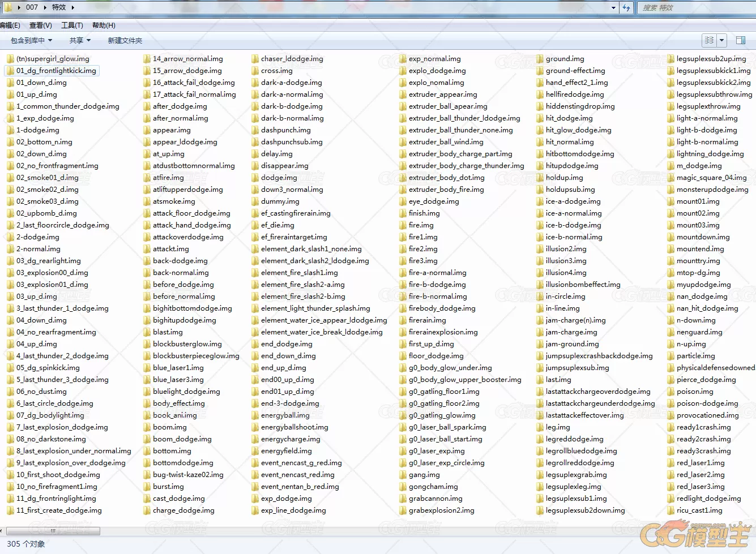Image resolution: width=756 pixels, height=554 pixels.
Task: Select the file name bug-twist-kaze02.img
Action: point(188,475)
